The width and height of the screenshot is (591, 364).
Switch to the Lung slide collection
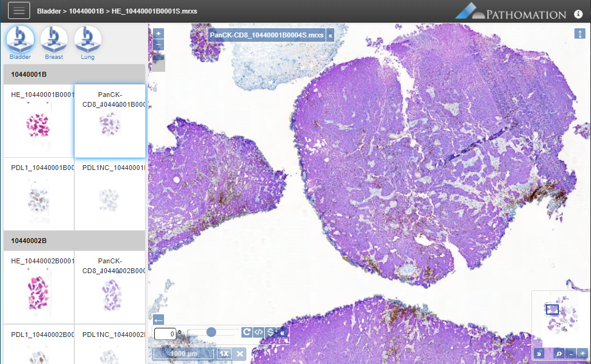coord(88,40)
